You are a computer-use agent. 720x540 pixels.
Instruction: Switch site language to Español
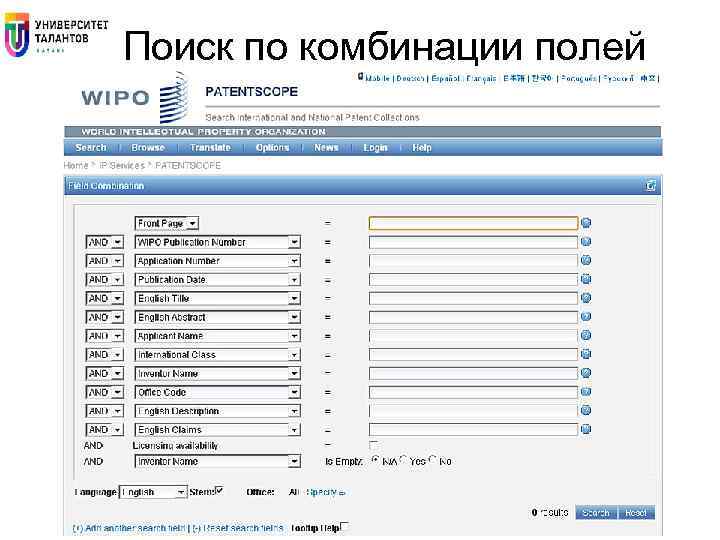445,79
